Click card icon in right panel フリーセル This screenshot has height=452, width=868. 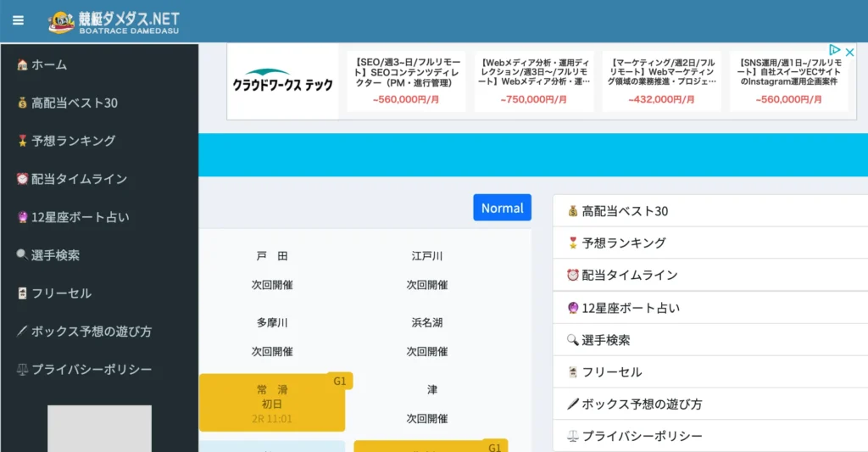[573, 372]
